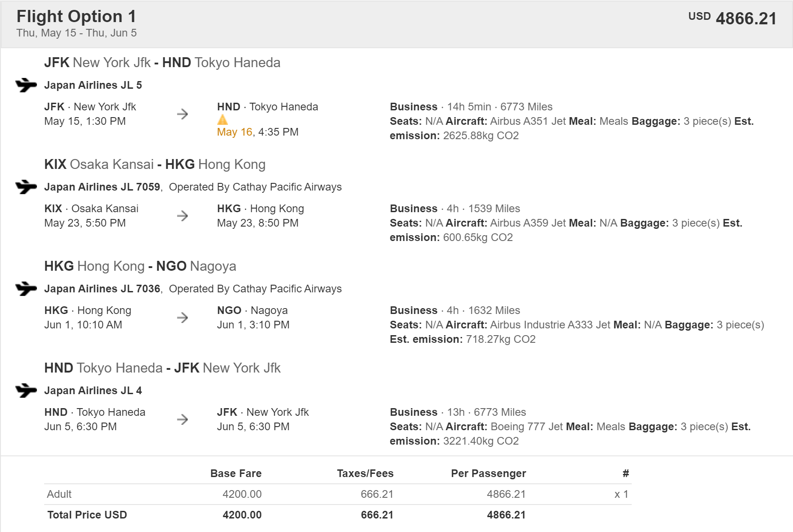Click the airplane icon beside Japan Airlines JL 5
Viewport: 793px width, 532px height.
26,85
